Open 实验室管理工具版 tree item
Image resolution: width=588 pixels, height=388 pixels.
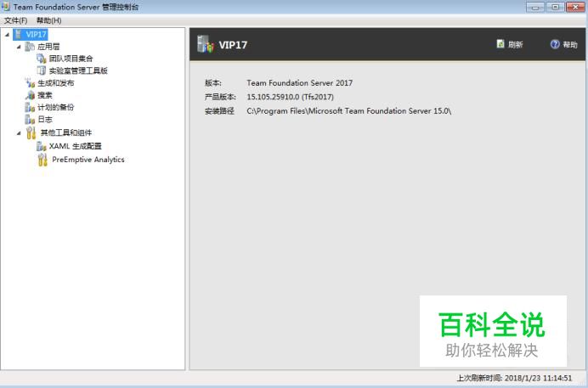pos(78,70)
